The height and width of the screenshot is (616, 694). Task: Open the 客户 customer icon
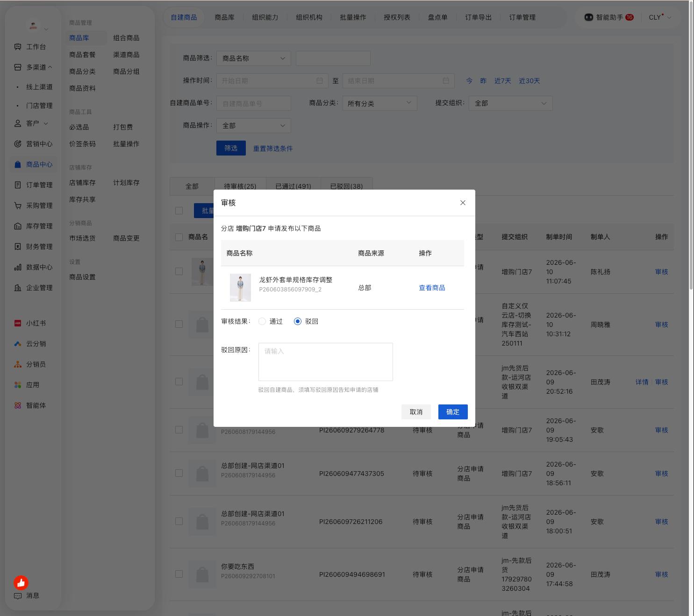(18, 123)
